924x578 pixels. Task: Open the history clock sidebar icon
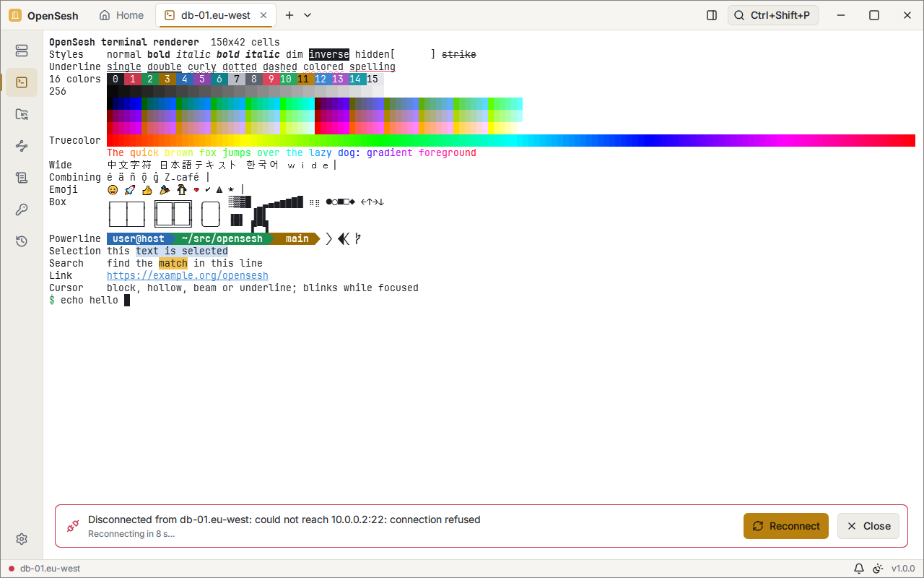coord(22,241)
